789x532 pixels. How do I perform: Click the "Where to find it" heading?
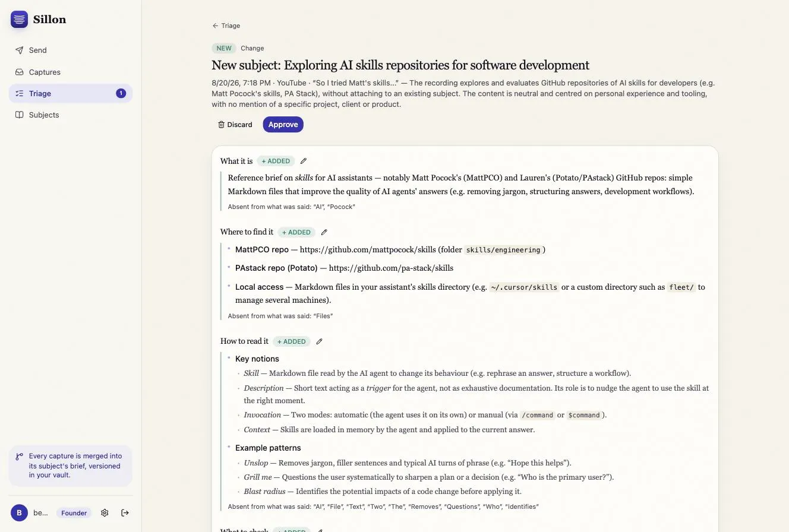coord(247,232)
